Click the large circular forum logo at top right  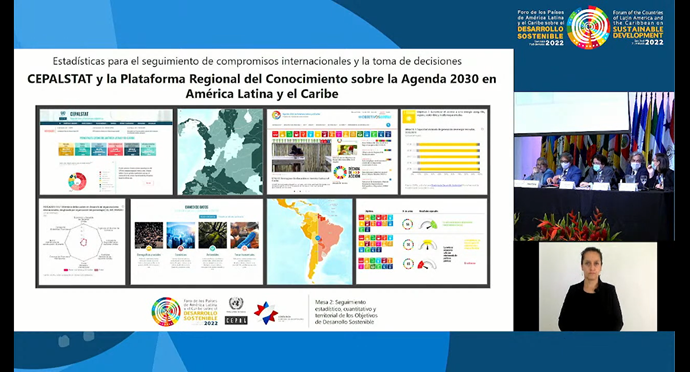click(588, 27)
